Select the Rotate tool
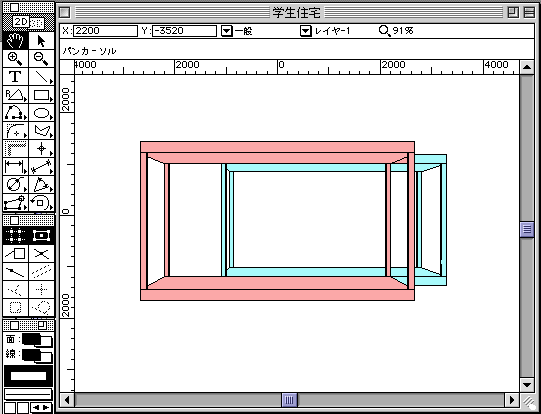 [x=41, y=203]
